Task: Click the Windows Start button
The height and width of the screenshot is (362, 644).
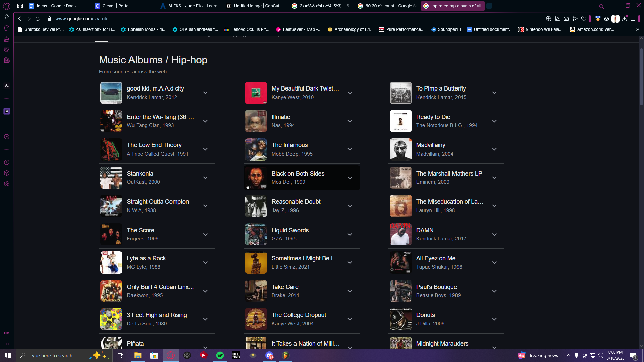Action: click(x=8, y=355)
